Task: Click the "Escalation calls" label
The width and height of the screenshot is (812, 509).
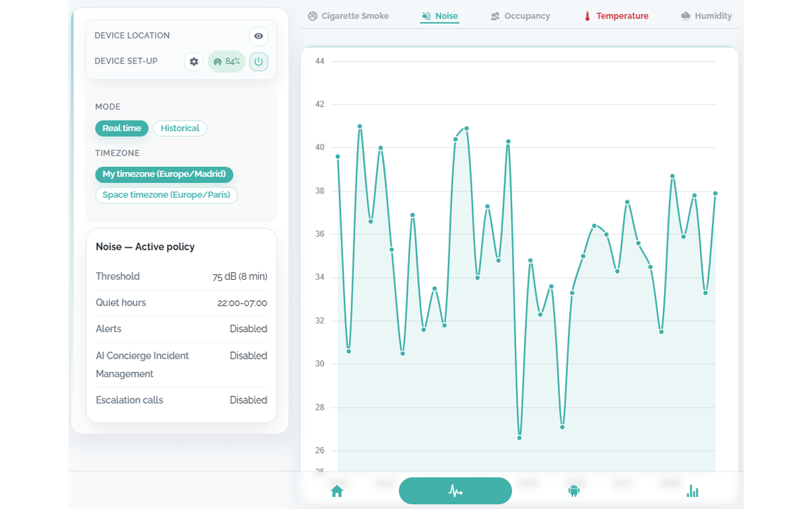Action: coord(129,400)
